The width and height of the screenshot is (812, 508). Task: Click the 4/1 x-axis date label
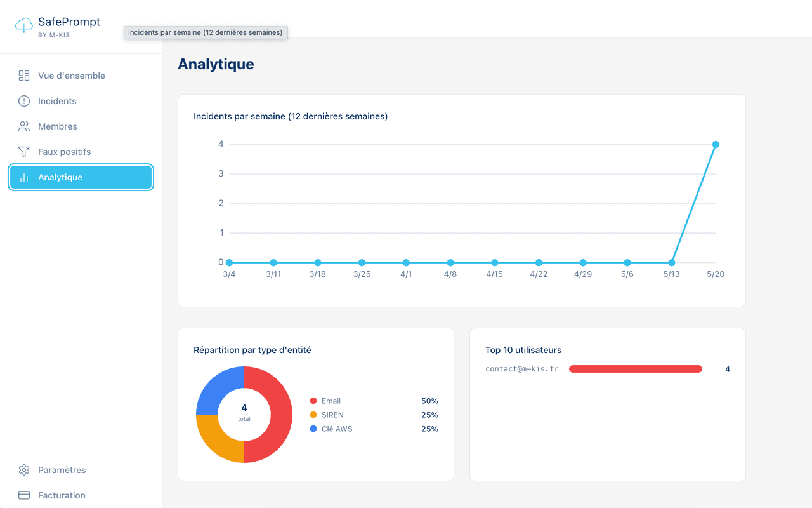coord(406,274)
